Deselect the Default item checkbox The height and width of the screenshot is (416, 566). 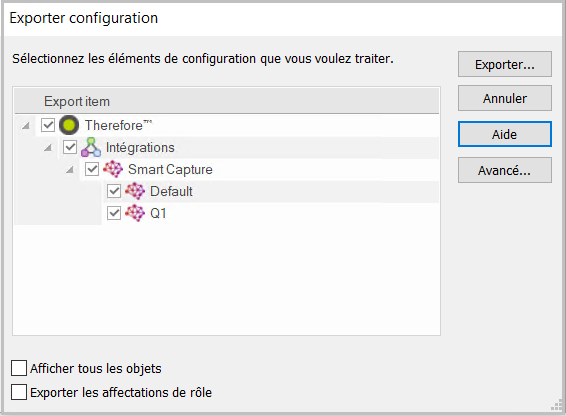[x=114, y=191]
